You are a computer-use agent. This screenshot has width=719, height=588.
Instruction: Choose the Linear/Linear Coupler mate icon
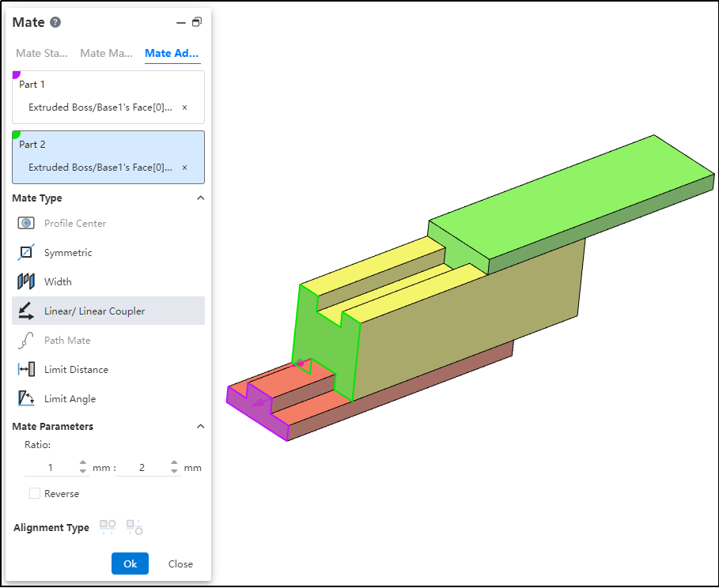tap(26, 311)
